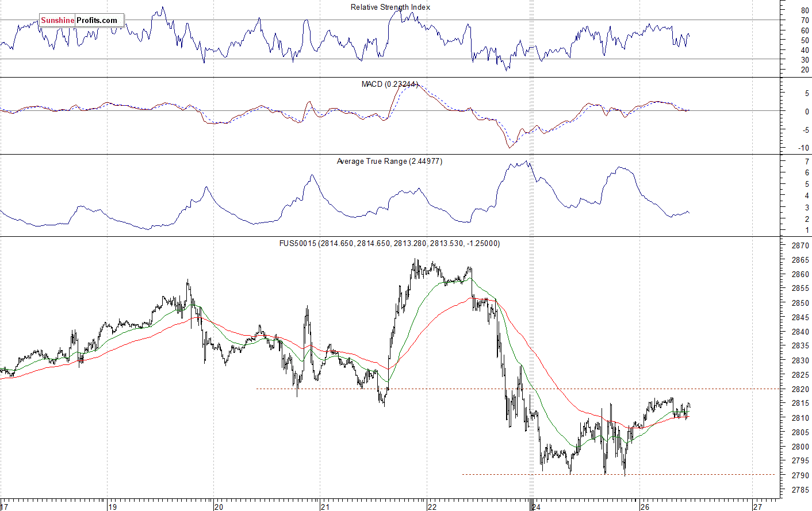This screenshot has height=511, width=812.
Task: Click price axis label 2850
Action: point(800,303)
